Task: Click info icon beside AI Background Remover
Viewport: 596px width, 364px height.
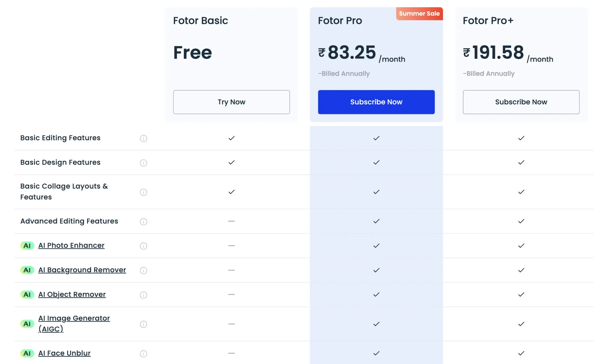Action: click(143, 270)
